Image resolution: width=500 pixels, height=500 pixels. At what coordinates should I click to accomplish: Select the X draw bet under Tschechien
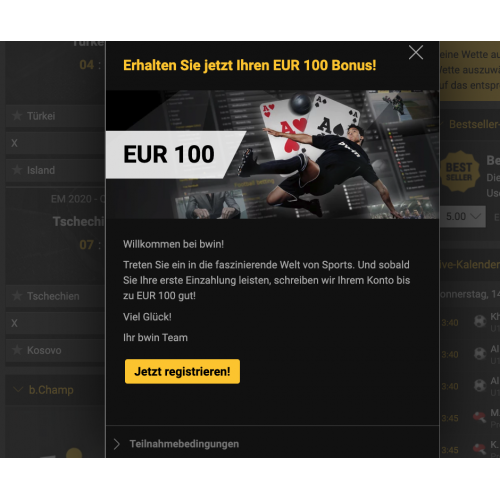pyautogui.click(x=55, y=323)
